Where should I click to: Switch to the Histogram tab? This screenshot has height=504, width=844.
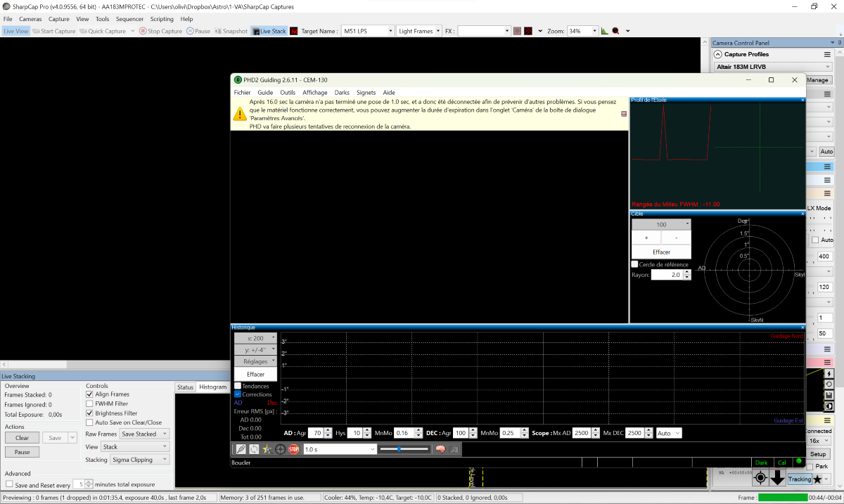(212, 387)
